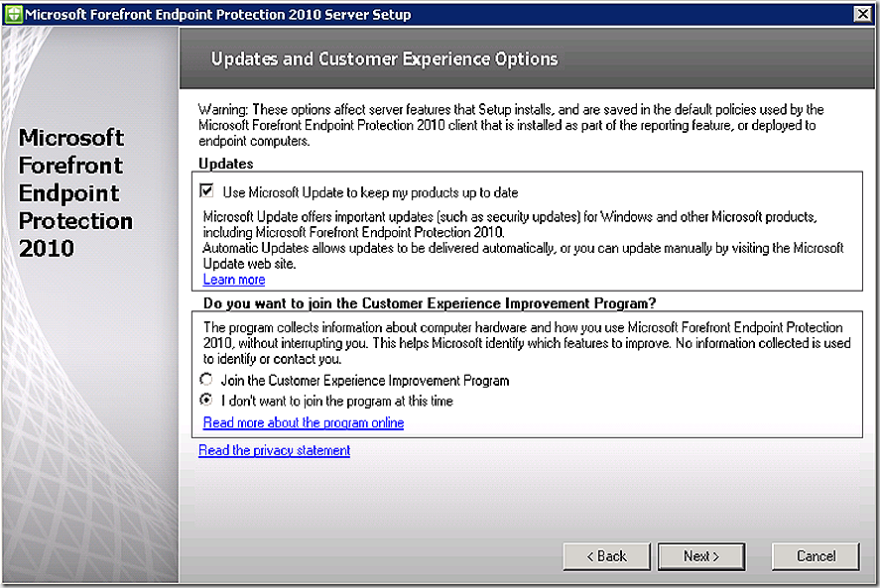Click the Customer Experience Improvement Program question heading
The image size is (880, 588).
pos(430,303)
